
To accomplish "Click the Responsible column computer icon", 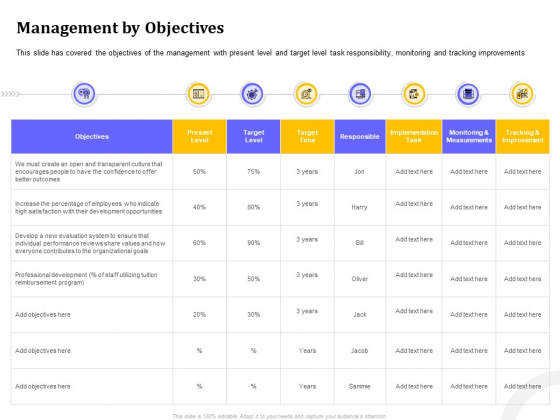I will click(x=360, y=94).
